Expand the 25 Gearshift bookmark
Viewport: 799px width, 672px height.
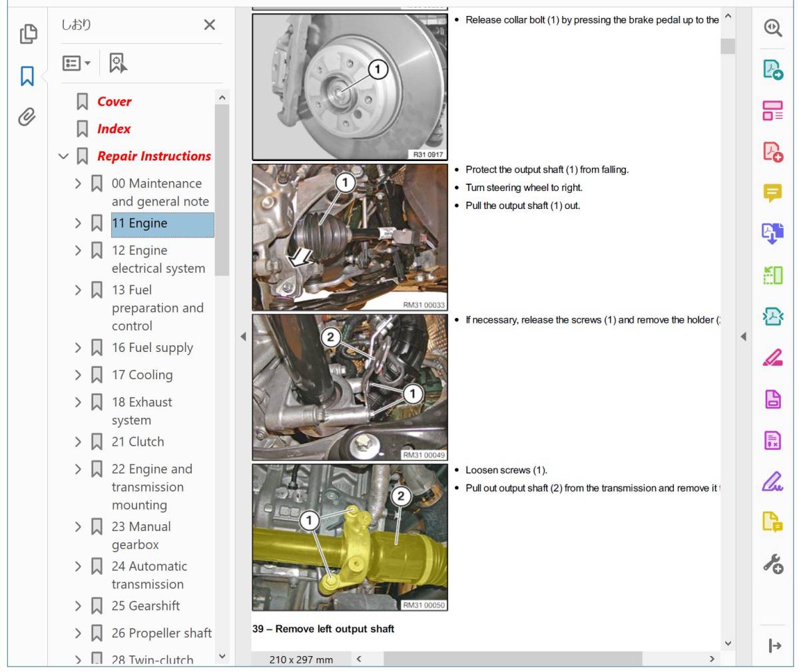(79, 606)
